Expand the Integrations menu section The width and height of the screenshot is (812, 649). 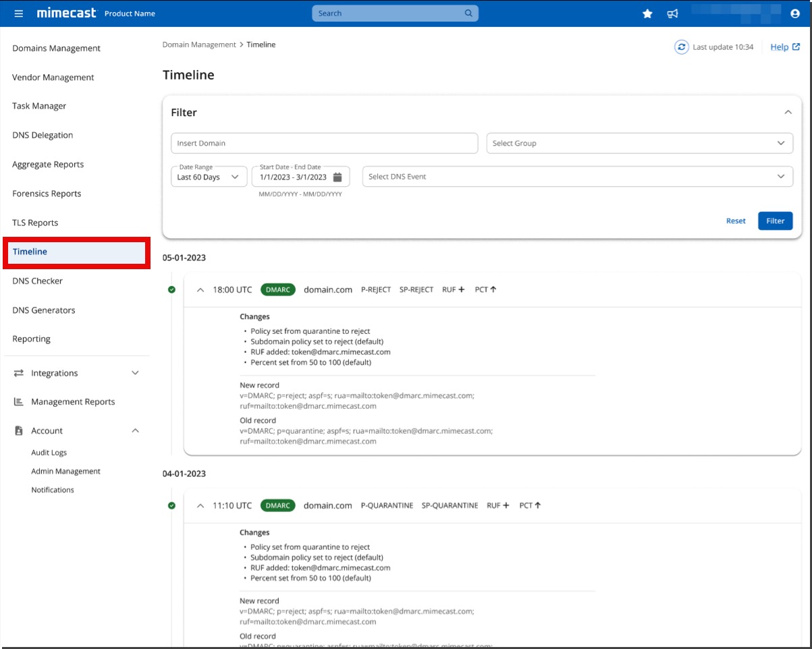135,373
